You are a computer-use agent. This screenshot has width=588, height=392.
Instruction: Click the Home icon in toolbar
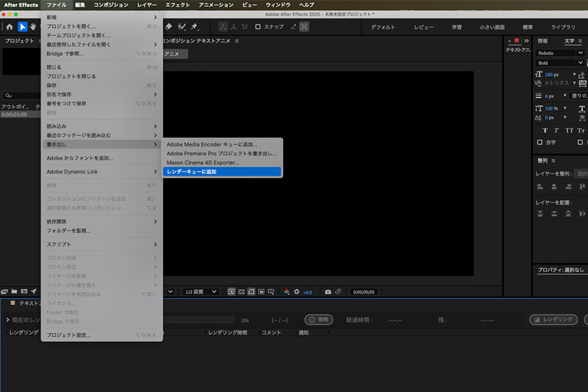click(x=10, y=26)
